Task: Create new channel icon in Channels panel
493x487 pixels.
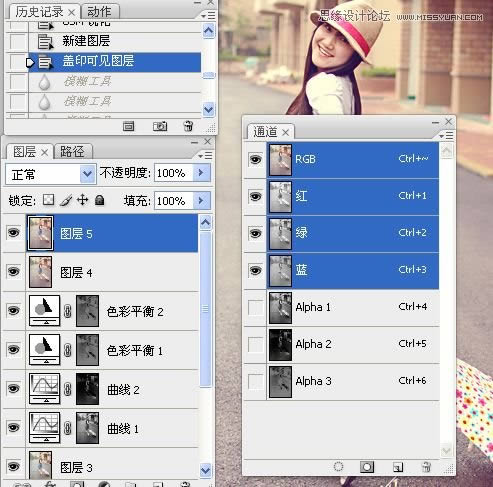Action: pyautogui.click(x=398, y=467)
